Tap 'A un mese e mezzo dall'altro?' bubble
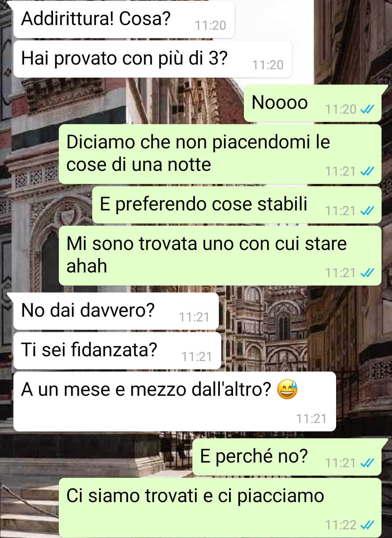Viewport: 392px width, 538px height. (x=174, y=401)
